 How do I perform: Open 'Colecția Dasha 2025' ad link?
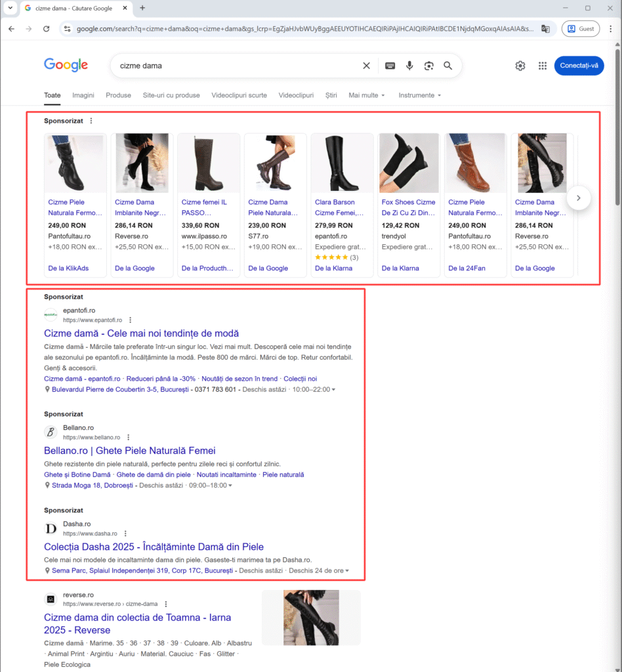[154, 547]
